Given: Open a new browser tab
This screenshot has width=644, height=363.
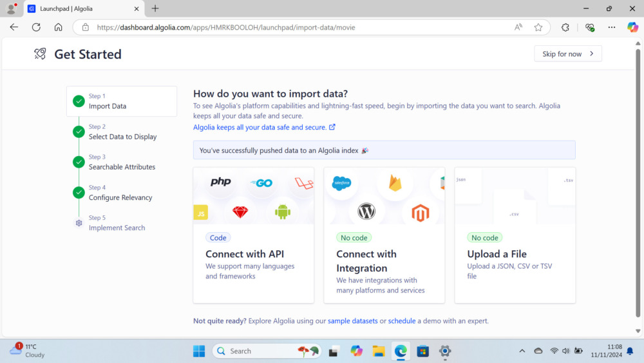Looking at the screenshot, I should (x=155, y=8).
